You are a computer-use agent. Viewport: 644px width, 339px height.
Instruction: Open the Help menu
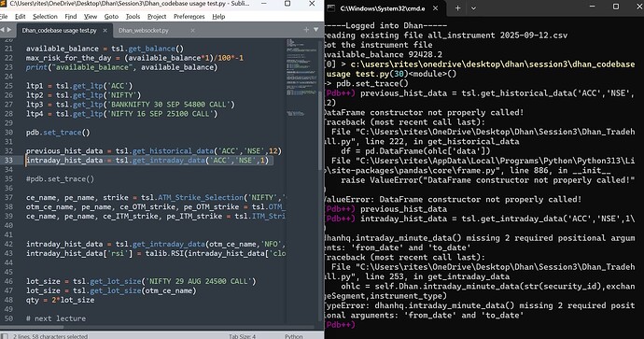[x=218, y=17]
